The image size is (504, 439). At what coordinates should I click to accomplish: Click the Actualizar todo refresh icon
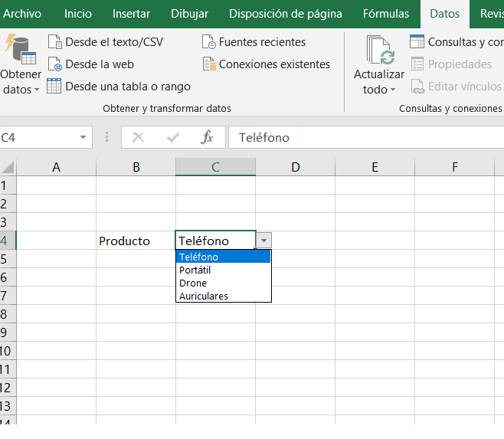coord(381,50)
